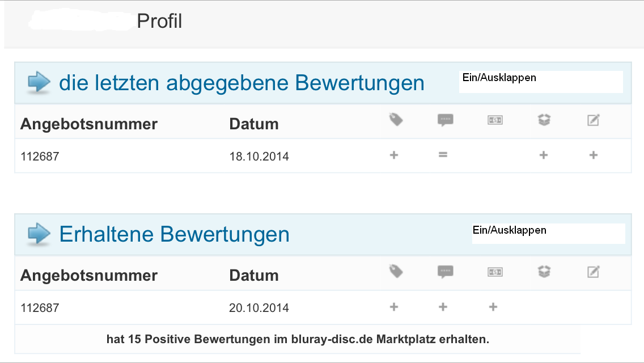644x363 pixels.
Task: Click the price tag icon in Erhaltene Bewertungen table
Action: click(396, 272)
